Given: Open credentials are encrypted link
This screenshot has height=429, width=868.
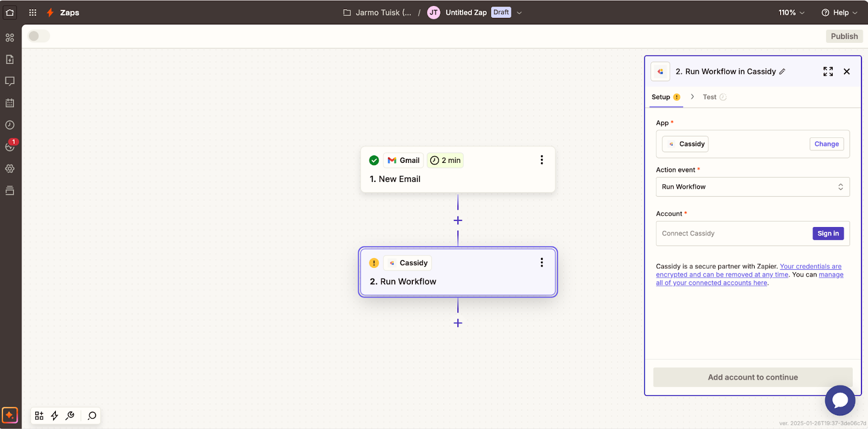Looking at the screenshot, I should [x=749, y=270].
